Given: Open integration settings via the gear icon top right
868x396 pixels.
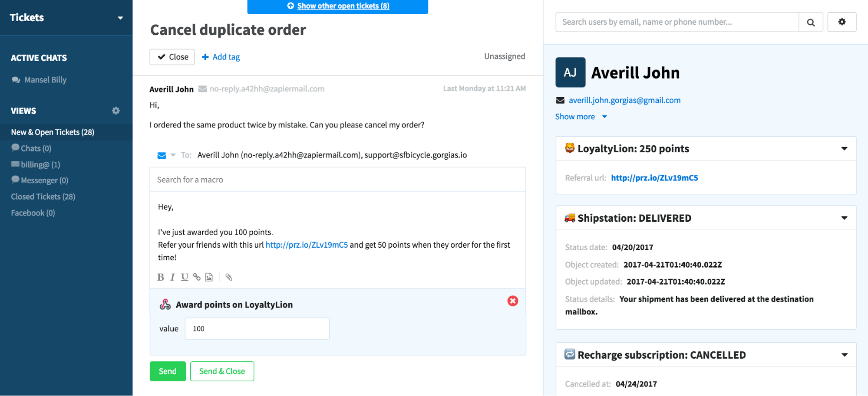Looking at the screenshot, I should pyautogui.click(x=842, y=22).
